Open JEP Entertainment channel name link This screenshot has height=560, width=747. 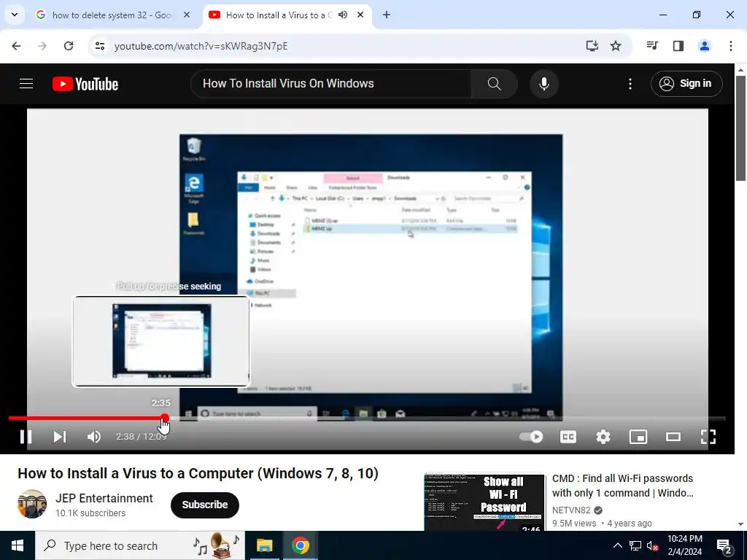point(104,499)
